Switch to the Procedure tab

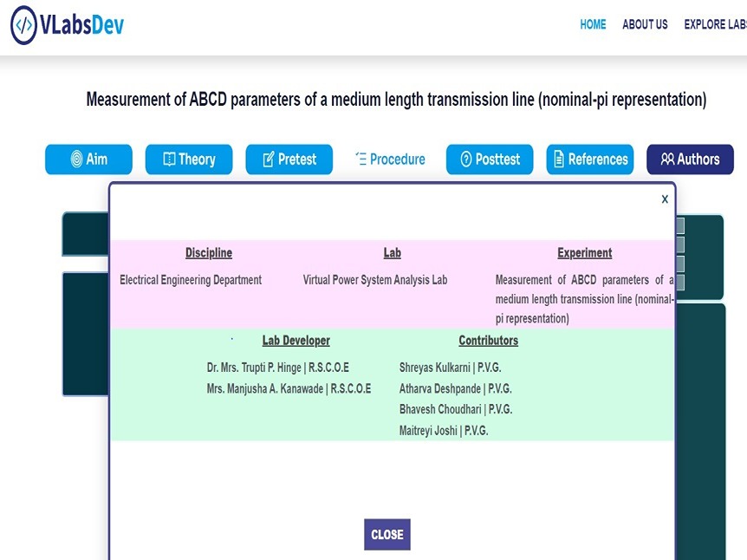tap(391, 160)
